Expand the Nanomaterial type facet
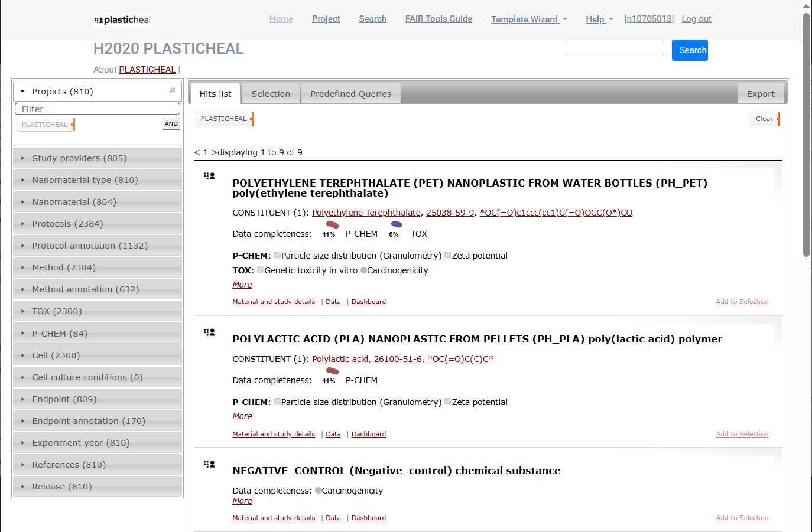Viewport: 812px width, 532px height. point(85,180)
